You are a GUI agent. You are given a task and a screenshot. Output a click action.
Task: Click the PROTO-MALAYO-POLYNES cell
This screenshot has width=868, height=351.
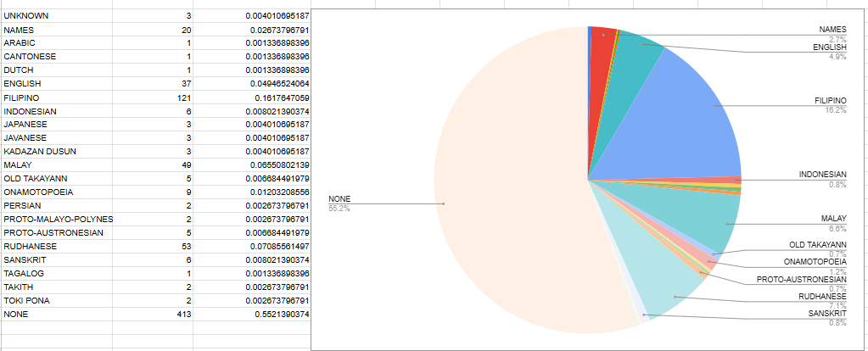click(59, 219)
